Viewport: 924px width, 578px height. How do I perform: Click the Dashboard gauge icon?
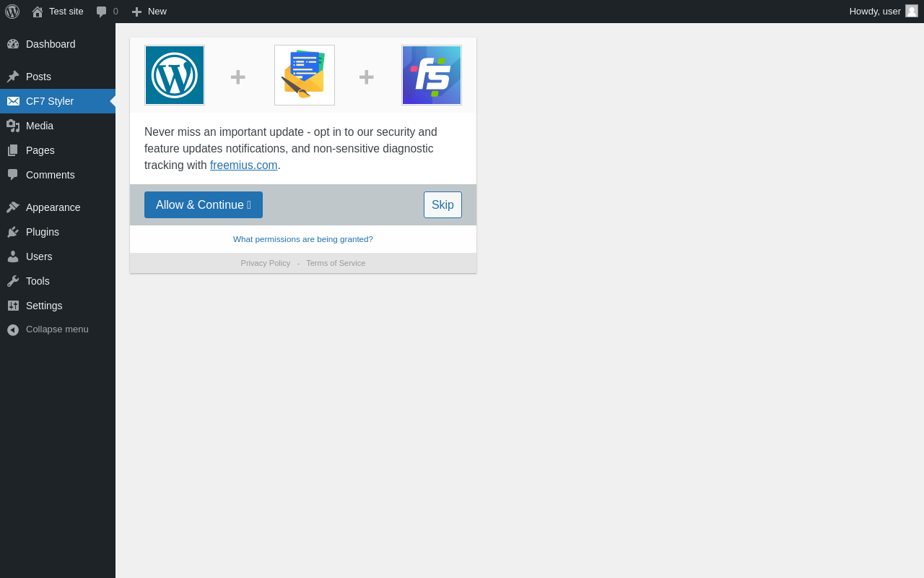tap(13, 44)
